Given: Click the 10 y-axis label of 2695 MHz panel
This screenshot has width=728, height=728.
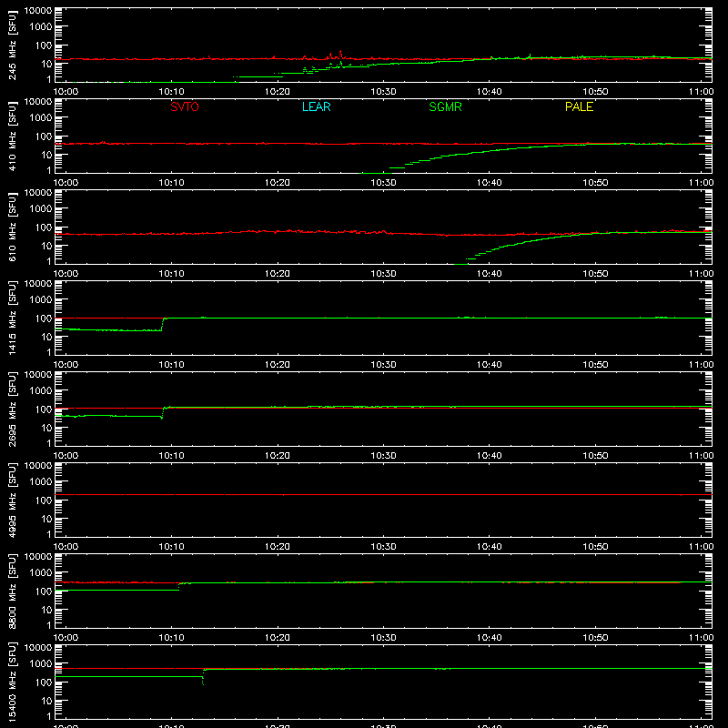Looking at the screenshot, I should [46, 428].
